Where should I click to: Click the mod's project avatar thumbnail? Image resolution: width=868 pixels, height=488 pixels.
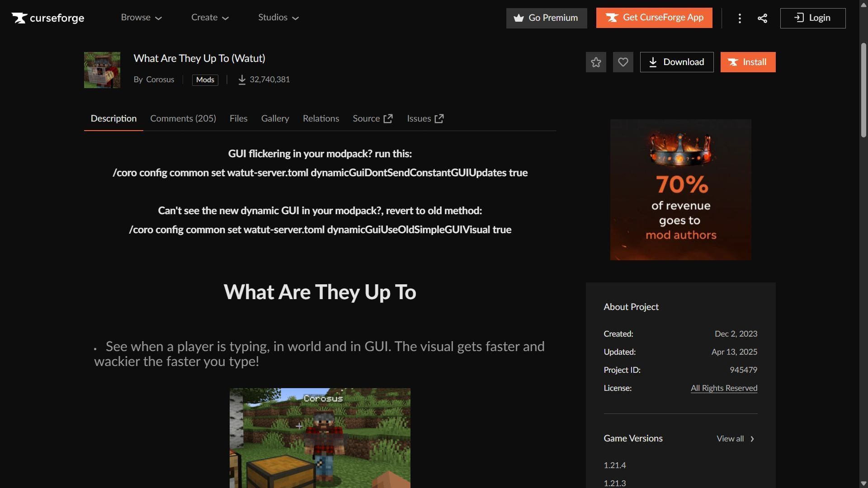tap(102, 70)
